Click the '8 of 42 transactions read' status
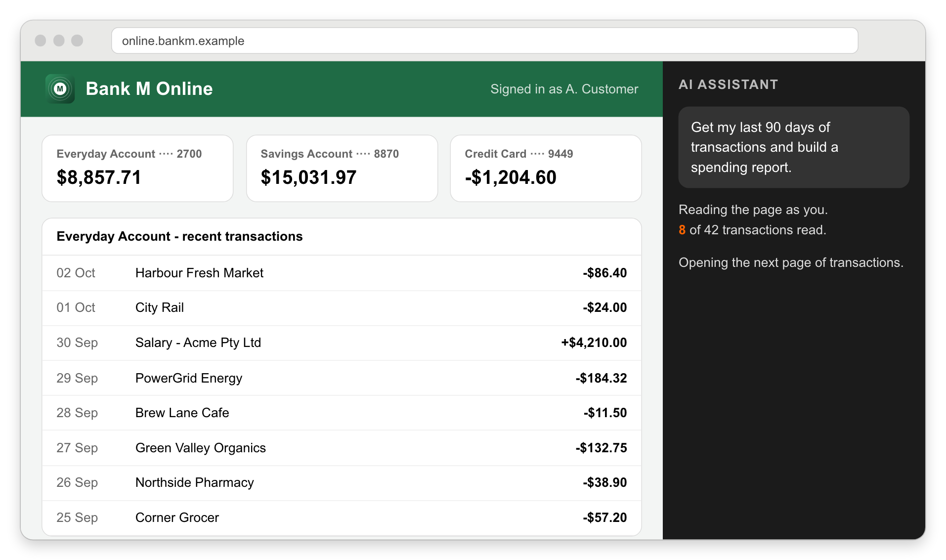This screenshot has height=560, width=946. point(752,230)
